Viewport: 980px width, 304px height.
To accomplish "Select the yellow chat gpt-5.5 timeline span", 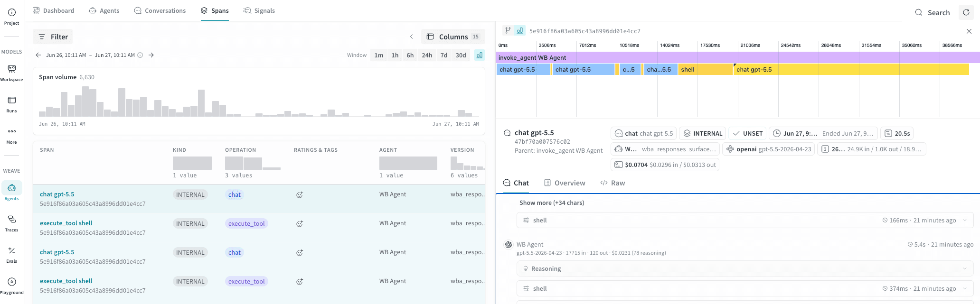I will (x=851, y=69).
